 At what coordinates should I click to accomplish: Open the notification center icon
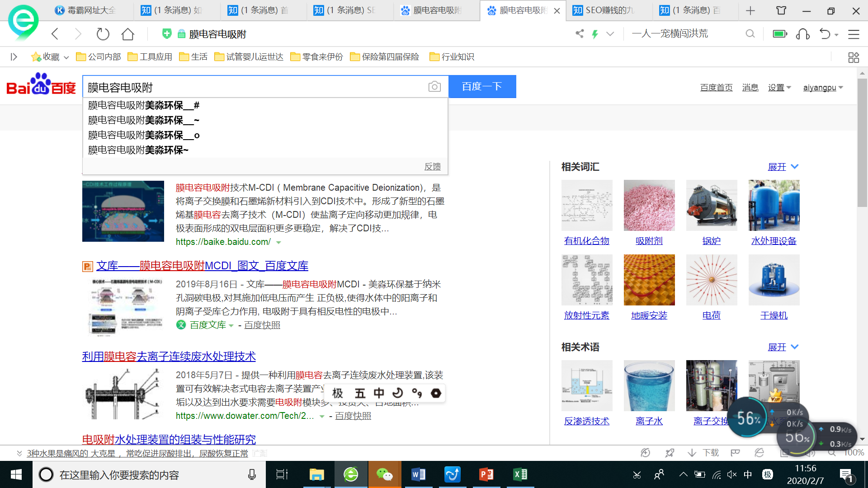[x=846, y=475]
